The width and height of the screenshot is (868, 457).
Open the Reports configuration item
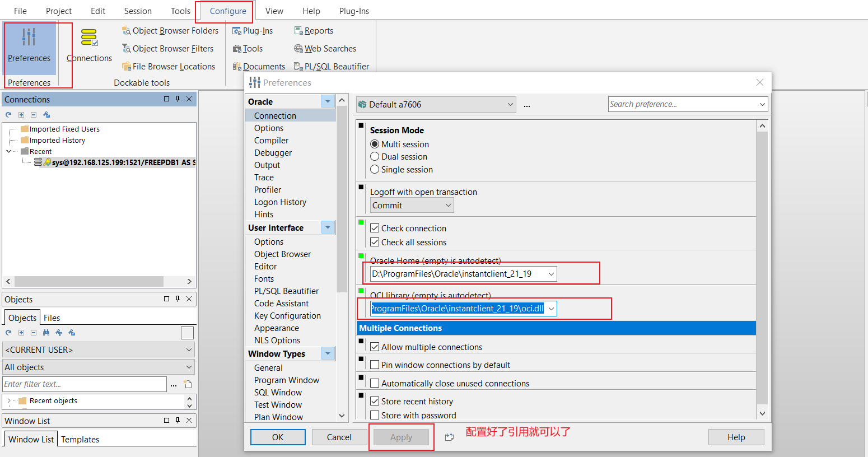314,31
